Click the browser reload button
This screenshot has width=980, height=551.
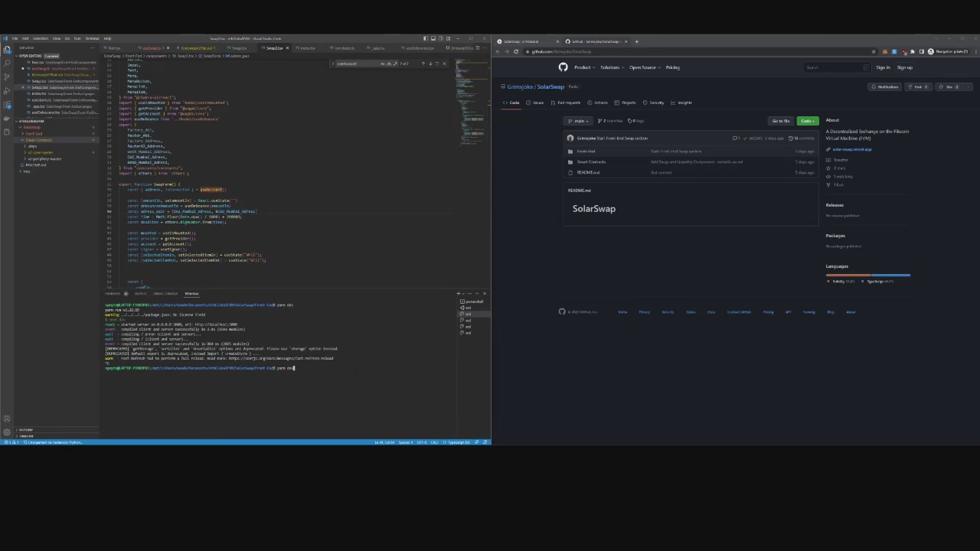click(x=516, y=51)
